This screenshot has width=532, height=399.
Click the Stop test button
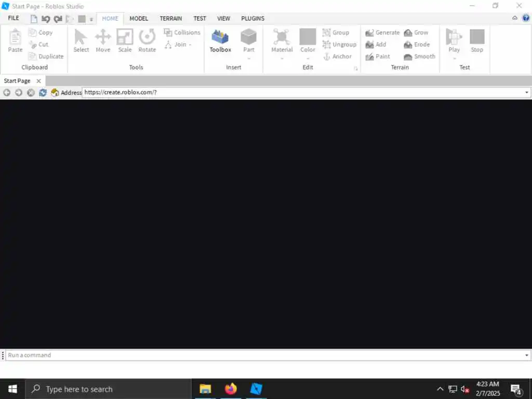pyautogui.click(x=477, y=41)
